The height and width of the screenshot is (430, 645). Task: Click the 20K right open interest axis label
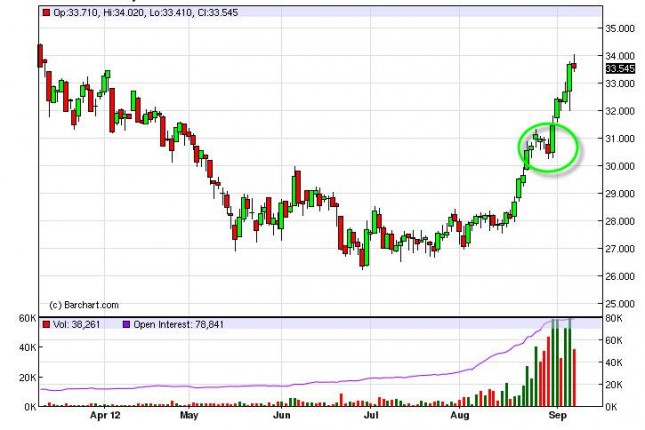pos(613,385)
